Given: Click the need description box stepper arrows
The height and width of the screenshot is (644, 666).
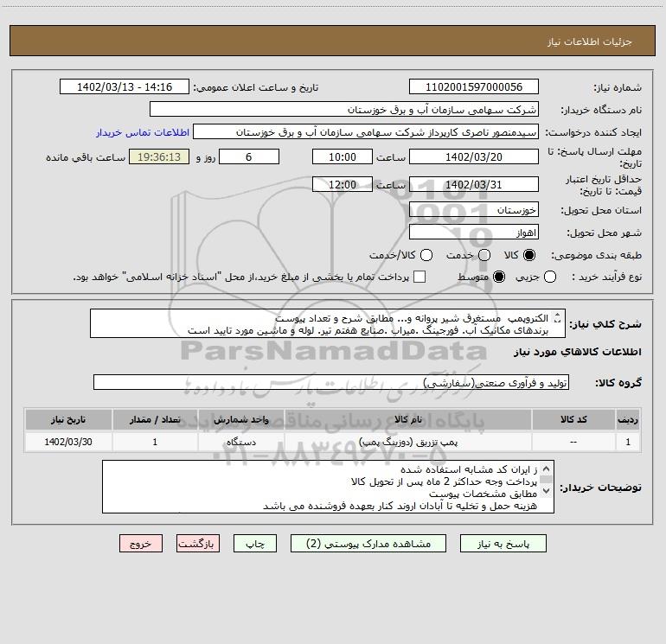Looking at the screenshot, I should coord(558,318).
